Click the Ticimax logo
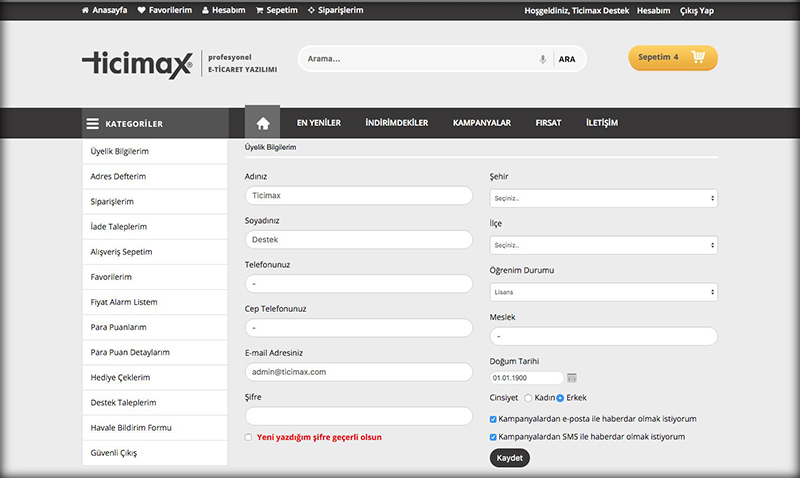This screenshot has width=800, height=478. 136,64
